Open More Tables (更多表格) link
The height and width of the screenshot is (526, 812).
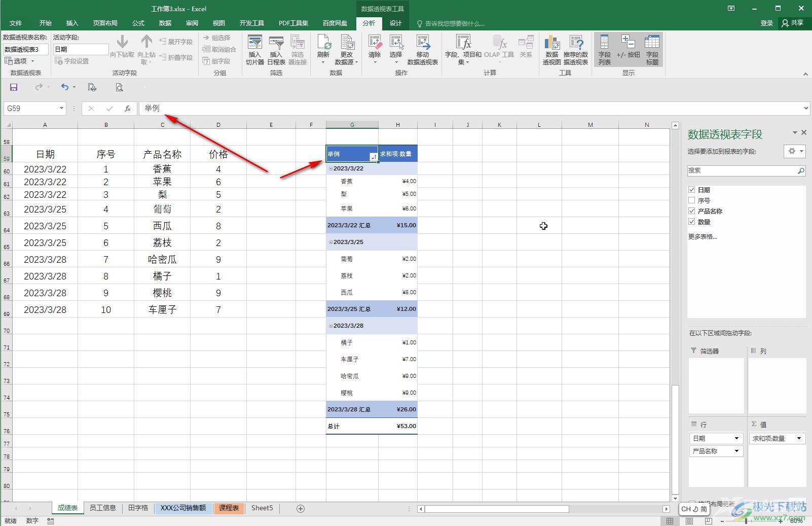tap(703, 236)
